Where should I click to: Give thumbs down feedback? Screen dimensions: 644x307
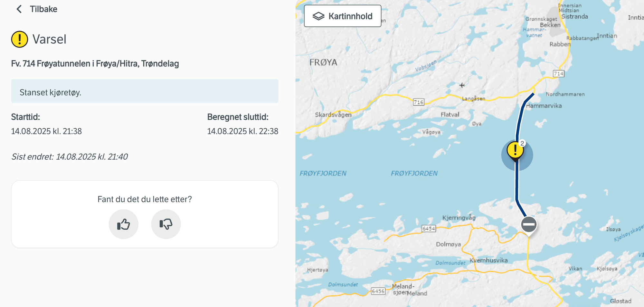tap(166, 224)
